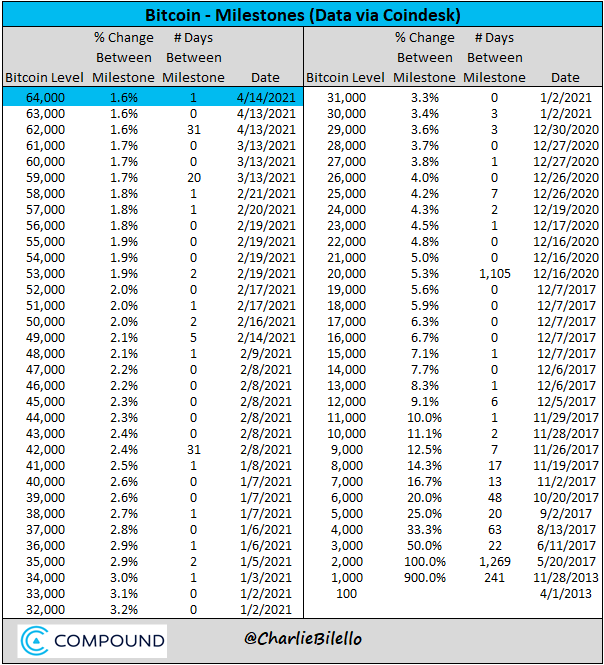Click the 42,000 Bitcoin level cell
This screenshot has height=665, width=604.
(45, 450)
